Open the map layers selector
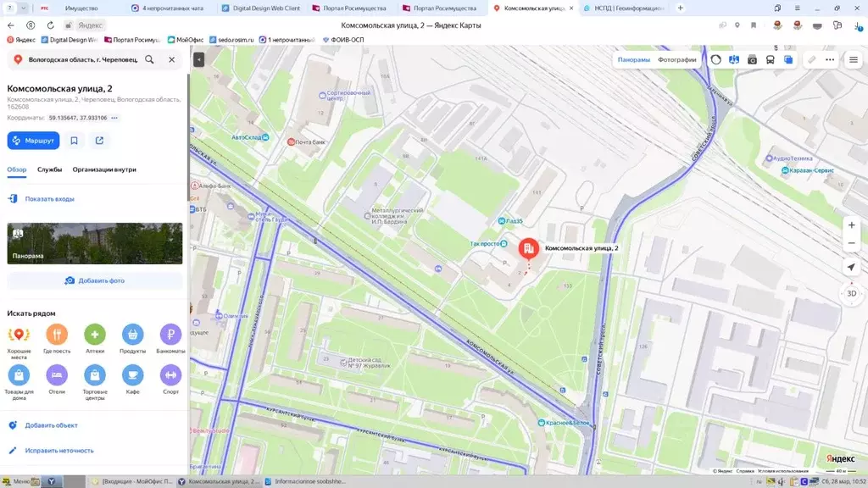Viewport: 868px width, 488px height. click(788, 59)
